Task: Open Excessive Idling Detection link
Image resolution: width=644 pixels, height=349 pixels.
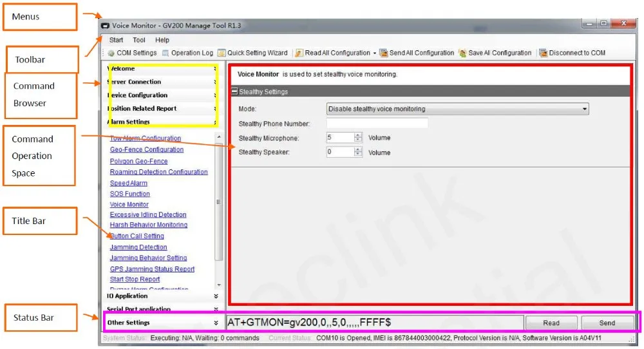Action: 148,214
